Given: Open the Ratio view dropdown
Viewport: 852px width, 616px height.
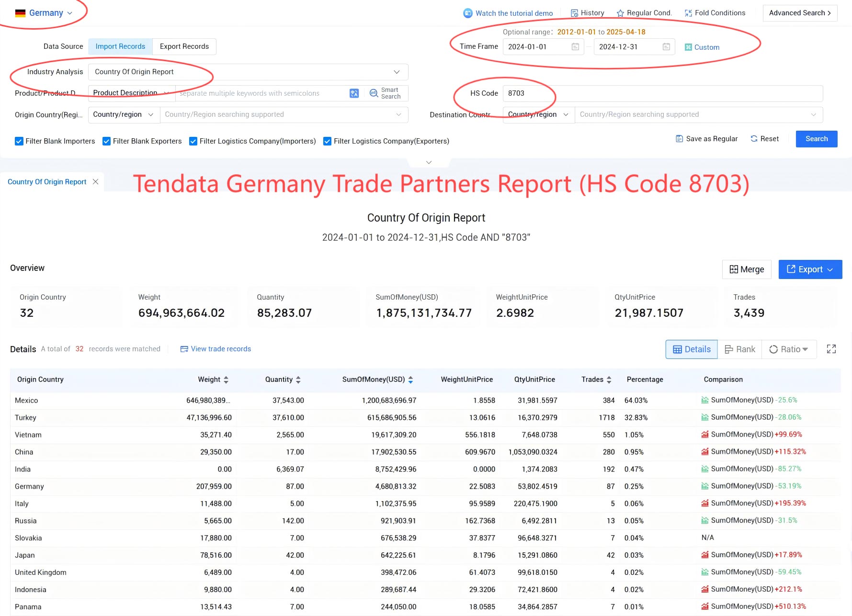Looking at the screenshot, I should click(789, 349).
